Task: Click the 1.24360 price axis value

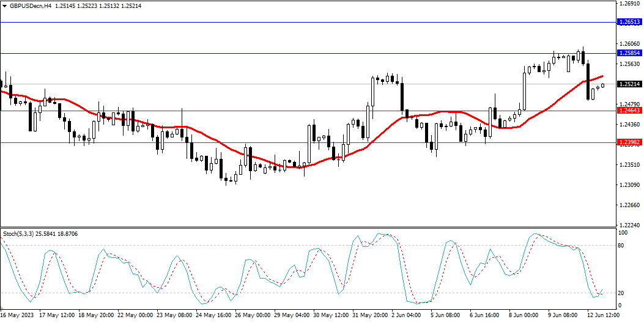Action: (x=629, y=124)
